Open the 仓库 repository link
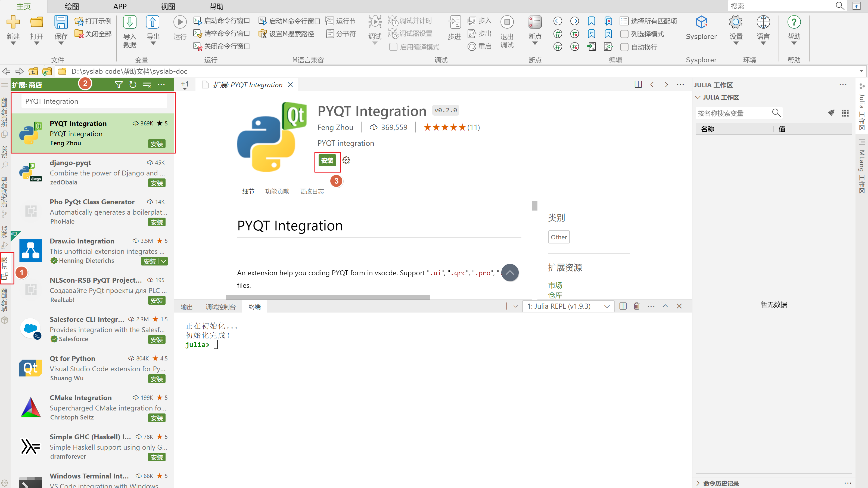The image size is (868, 488). coord(555,295)
